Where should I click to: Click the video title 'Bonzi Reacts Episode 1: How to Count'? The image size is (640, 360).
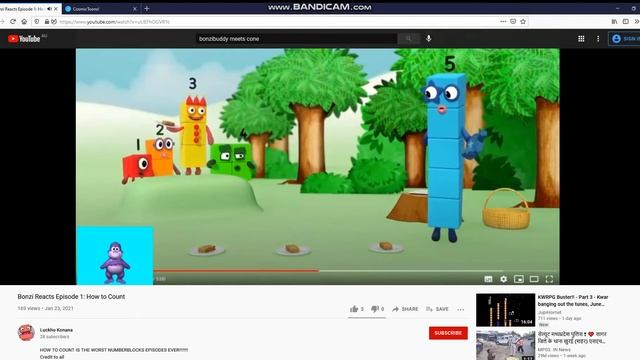pos(71,297)
